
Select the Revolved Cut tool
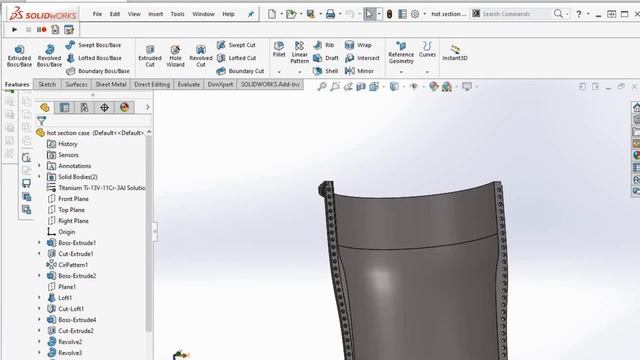click(201, 56)
